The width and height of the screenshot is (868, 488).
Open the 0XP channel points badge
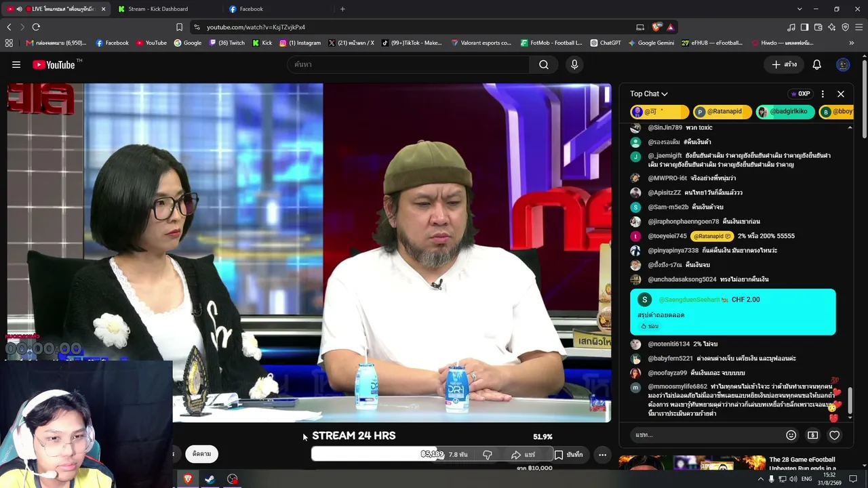[800, 94]
